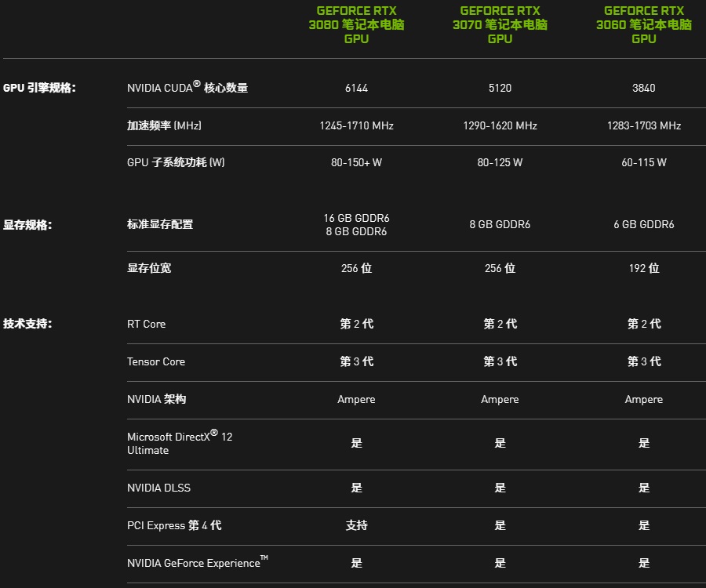Select the RTX 3080 256 位 bus width
The image size is (706, 588).
(x=356, y=268)
